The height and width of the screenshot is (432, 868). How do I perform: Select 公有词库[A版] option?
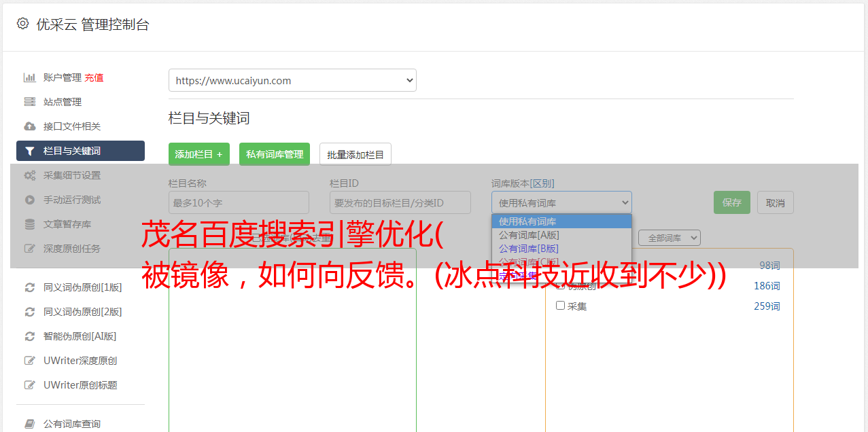coord(561,235)
